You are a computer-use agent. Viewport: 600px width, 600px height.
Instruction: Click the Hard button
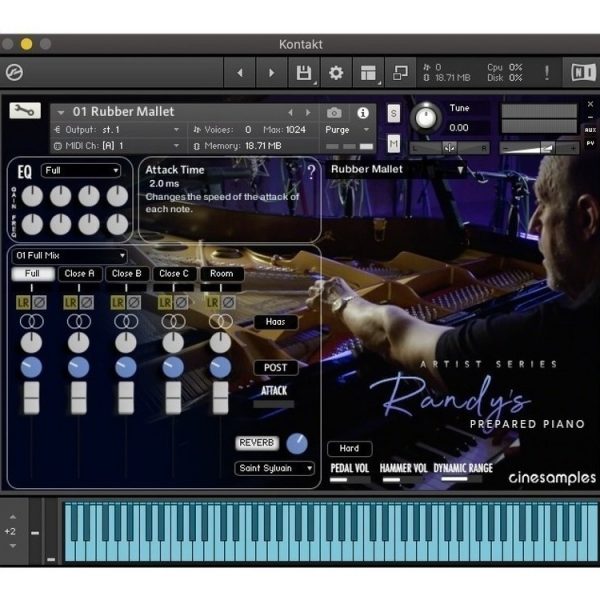tap(349, 448)
